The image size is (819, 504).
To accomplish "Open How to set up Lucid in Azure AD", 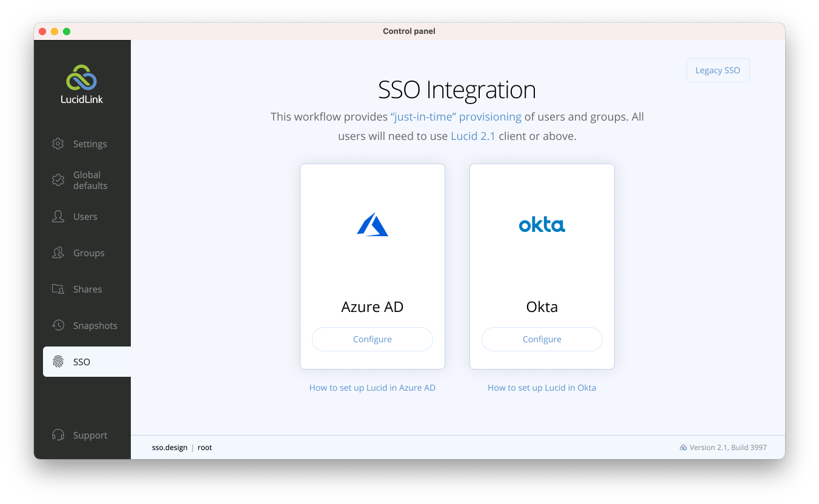I will (373, 388).
